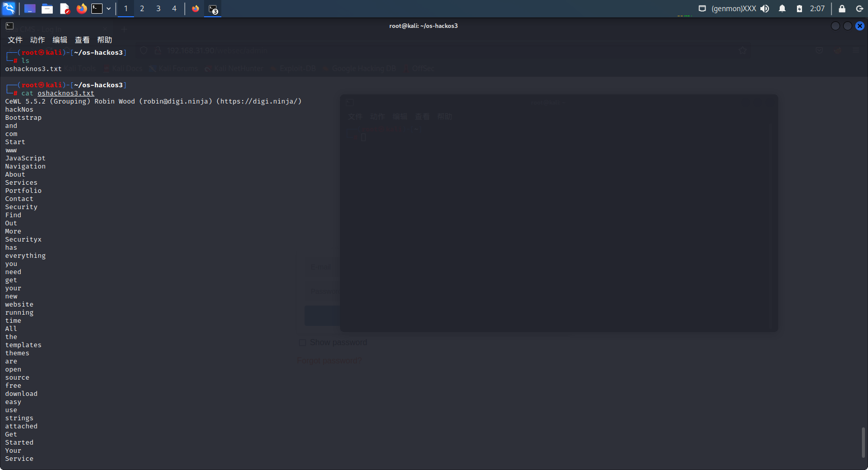Switch to workspace 1
Viewport: 868px width, 470px height.
pyautogui.click(x=126, y=9)
